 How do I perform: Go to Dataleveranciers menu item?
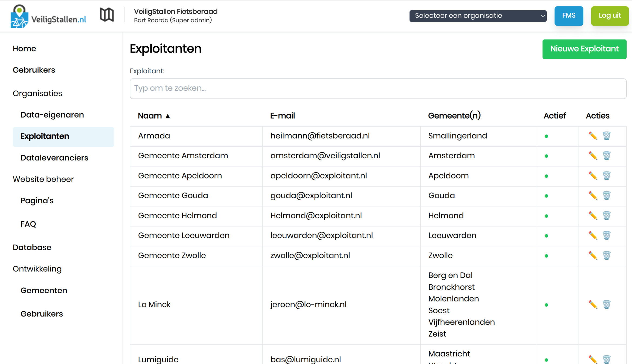pos(54,158)
